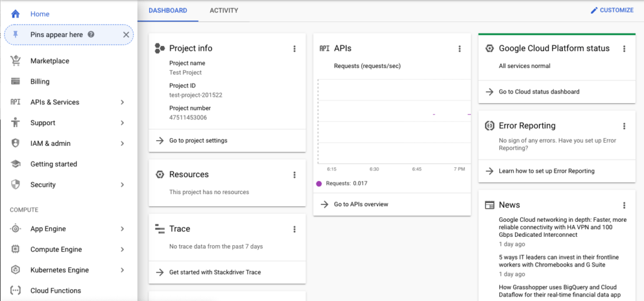Click the Cloud Functions brackets icon

[x=16, y=290]
